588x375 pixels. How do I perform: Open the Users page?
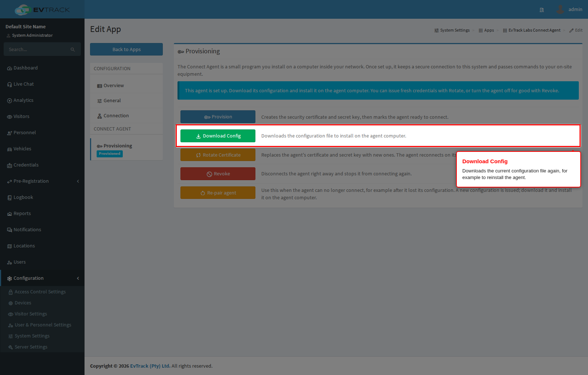(x=42, y=262)
